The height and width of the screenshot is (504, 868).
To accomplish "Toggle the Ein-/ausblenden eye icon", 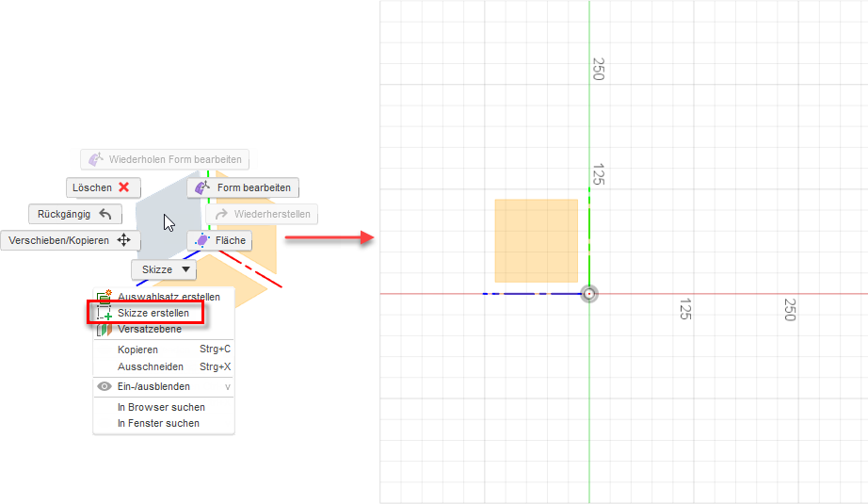I will click(104, 386).
